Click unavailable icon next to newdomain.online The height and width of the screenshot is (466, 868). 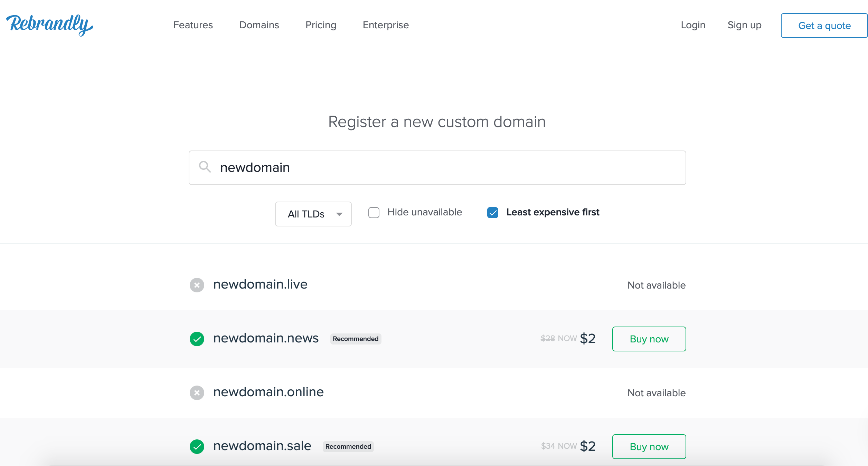click(x=197, y=393)
